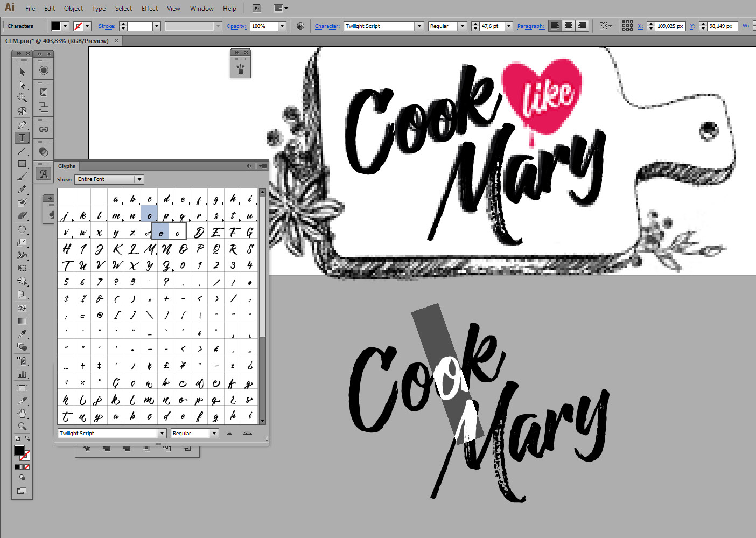
Task: Change the screen mode button
Action: point(22,490)
